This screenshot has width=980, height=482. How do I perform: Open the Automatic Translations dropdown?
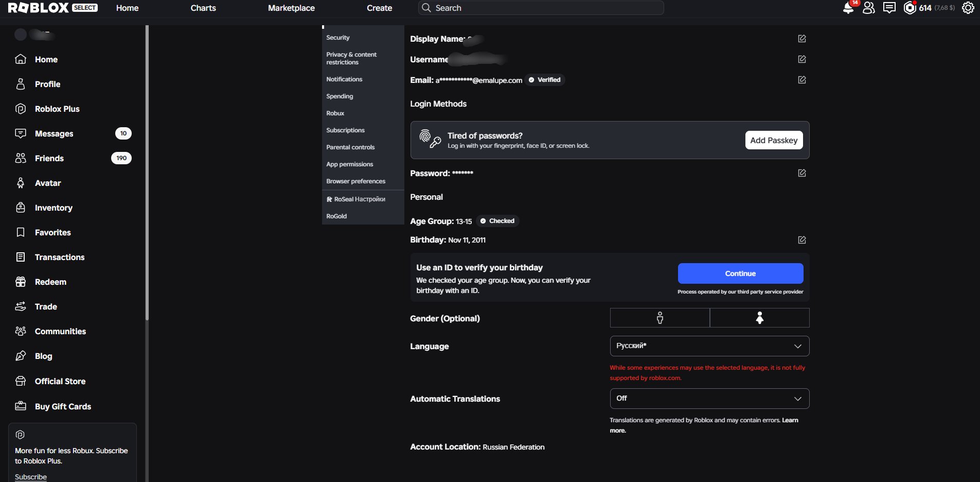coord(709,399)
